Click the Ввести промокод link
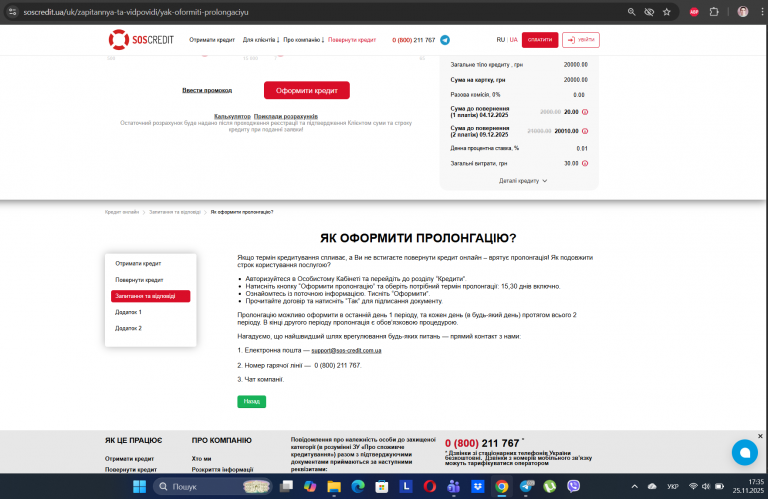The height and width of the screenshot is (499, 768). [207, 91]
